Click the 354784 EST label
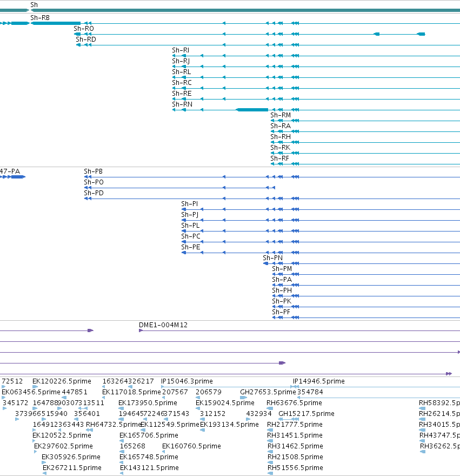The image size is (460, 476). click(x=310, y=392)
